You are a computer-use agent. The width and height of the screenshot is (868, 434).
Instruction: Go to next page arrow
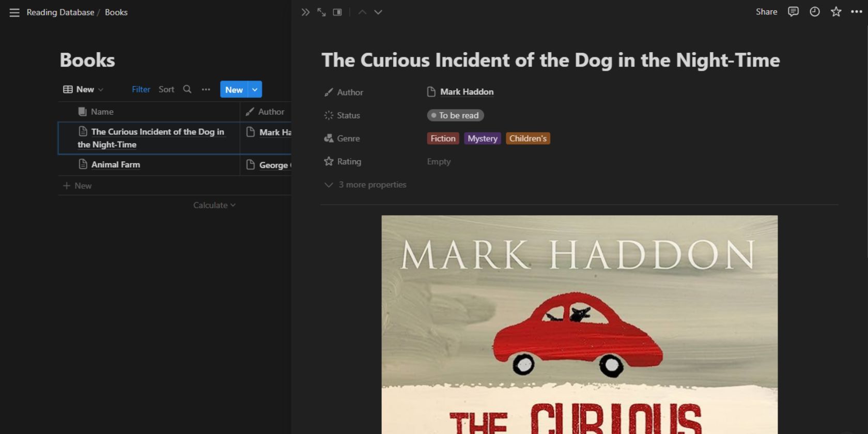coord(378,12)
